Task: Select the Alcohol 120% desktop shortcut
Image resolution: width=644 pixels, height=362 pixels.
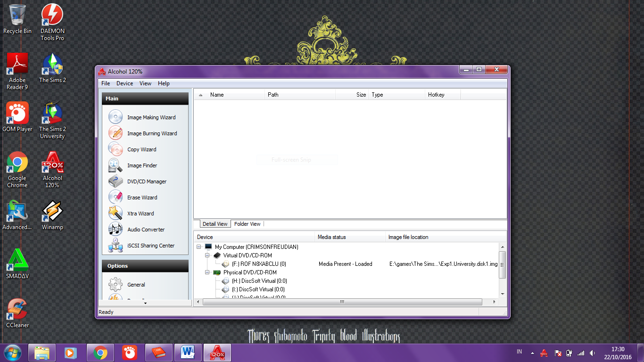Action: coord(52,170)
